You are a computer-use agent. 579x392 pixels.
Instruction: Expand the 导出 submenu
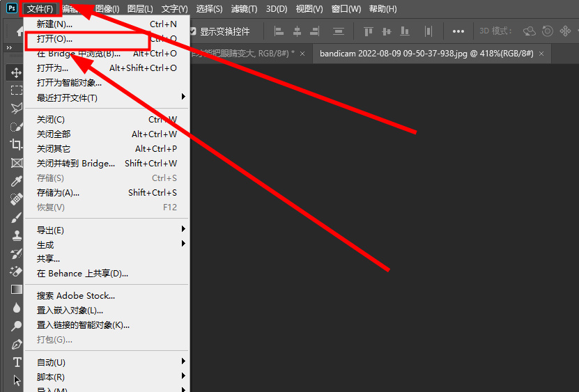105,230
